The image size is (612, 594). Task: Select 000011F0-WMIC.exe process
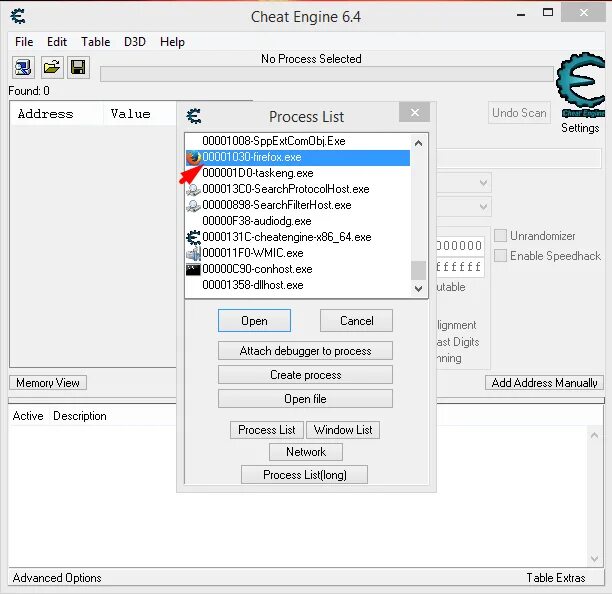[298, 253]
